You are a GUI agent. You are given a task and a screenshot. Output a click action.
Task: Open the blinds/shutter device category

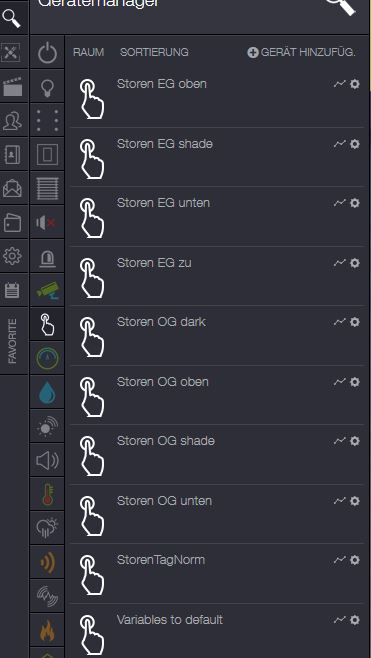[47, 188]
